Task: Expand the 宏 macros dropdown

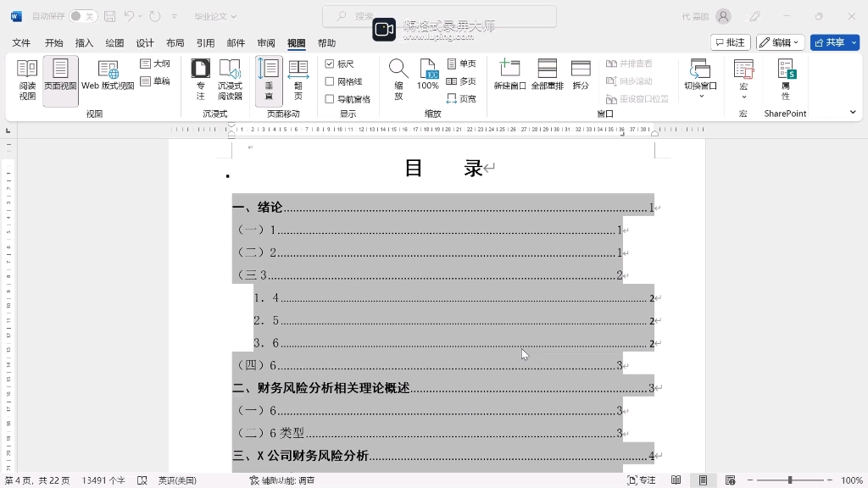Action: point(743,80)
